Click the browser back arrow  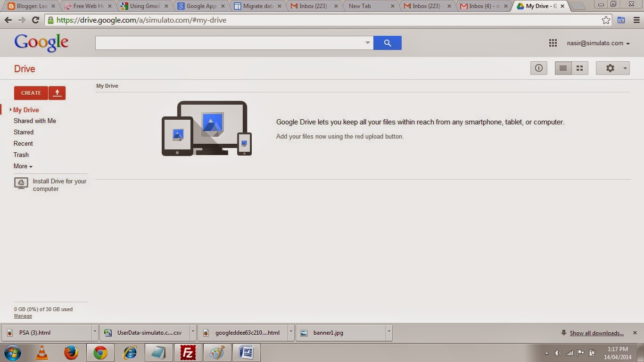point(8,20)
